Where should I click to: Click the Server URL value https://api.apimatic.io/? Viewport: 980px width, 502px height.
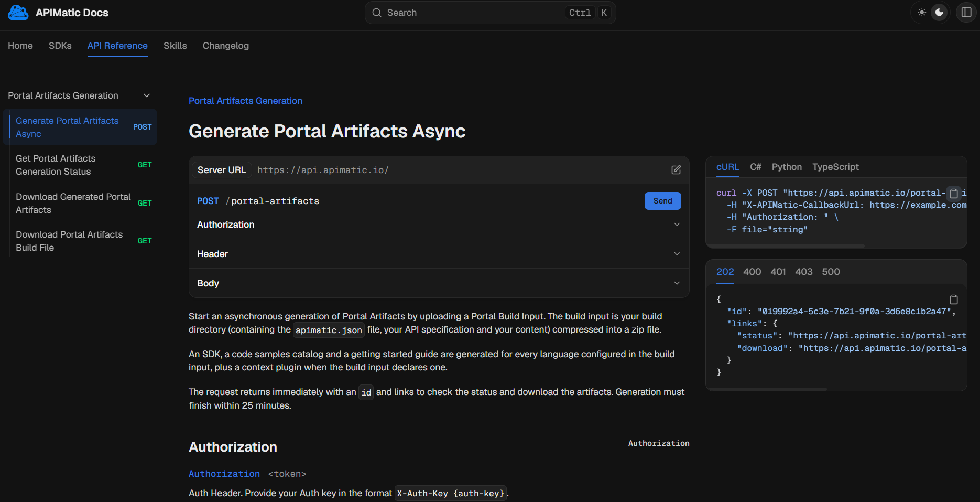pos(323,170)
